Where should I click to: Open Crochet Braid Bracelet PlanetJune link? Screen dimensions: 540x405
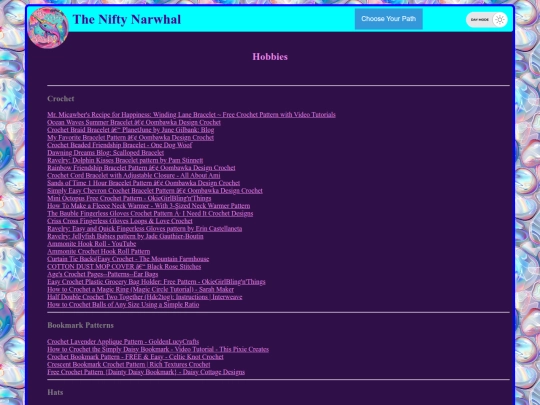pos(131,130)
